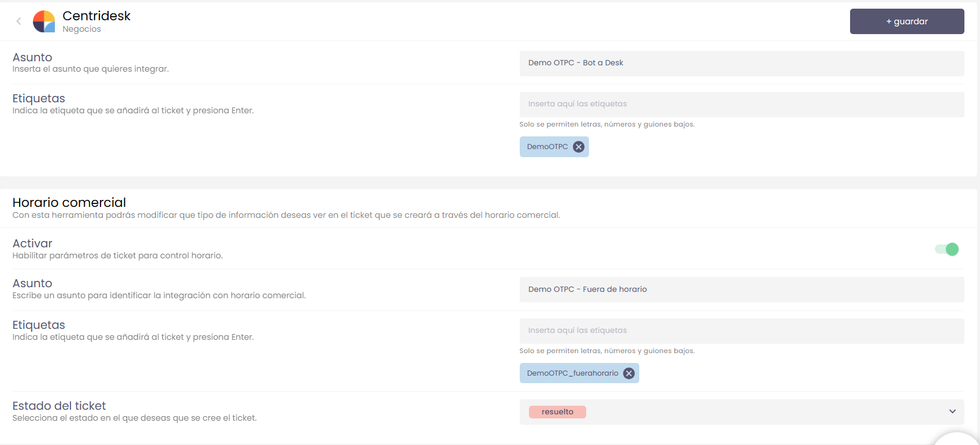980x445 pixels.
Task: Select the DemoOTPC_fuerahorario chip label
Action: pyautogui.click(x=572, y=373)
